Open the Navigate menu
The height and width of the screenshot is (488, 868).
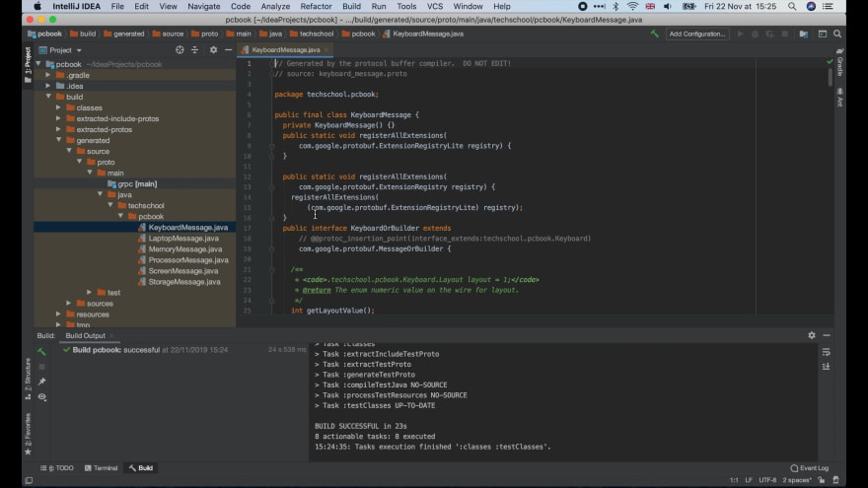(204, 6)
